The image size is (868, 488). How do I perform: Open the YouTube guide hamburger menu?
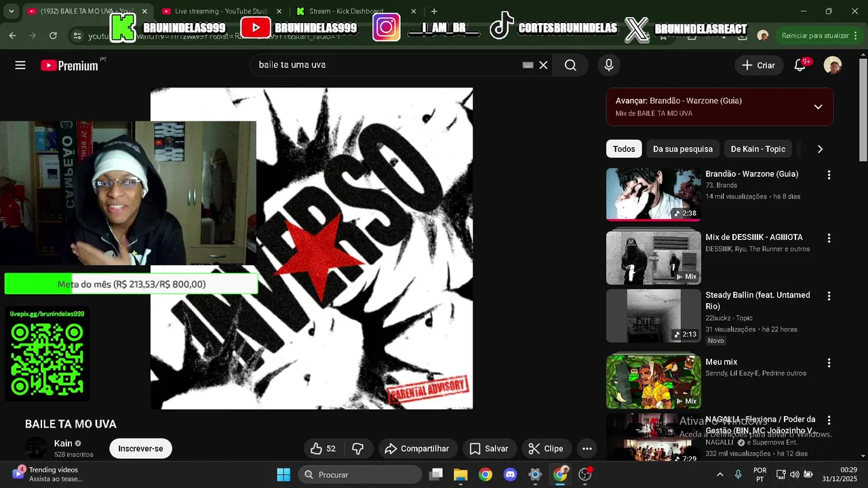point(20,65)
